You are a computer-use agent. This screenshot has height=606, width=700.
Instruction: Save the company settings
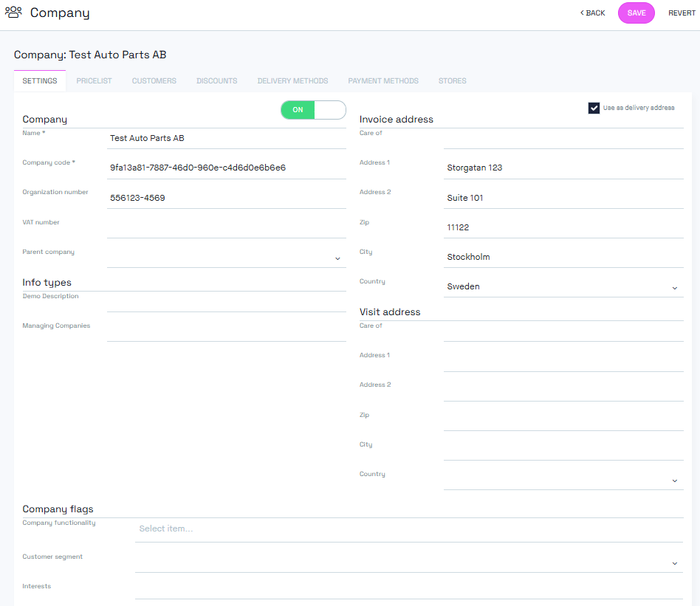point(636,13)
